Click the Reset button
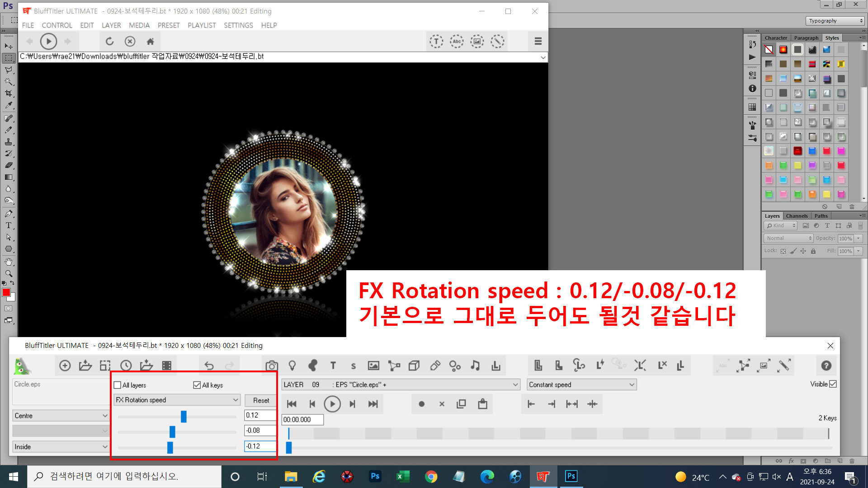The image size is (868, 488). pos(261,400)
